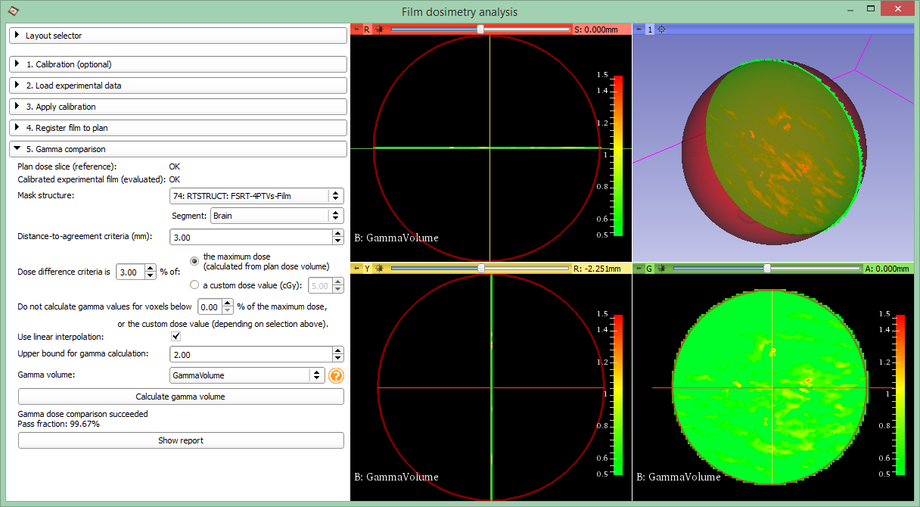Viewport: 920px width, 507px height.
Task: Click the pin icon in Red slice view
Action: 357,30
